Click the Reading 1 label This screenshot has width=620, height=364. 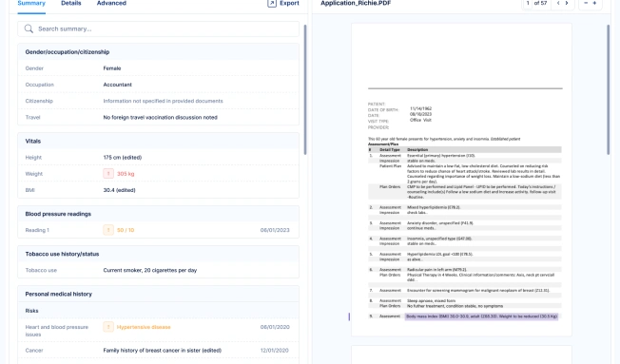37,230
